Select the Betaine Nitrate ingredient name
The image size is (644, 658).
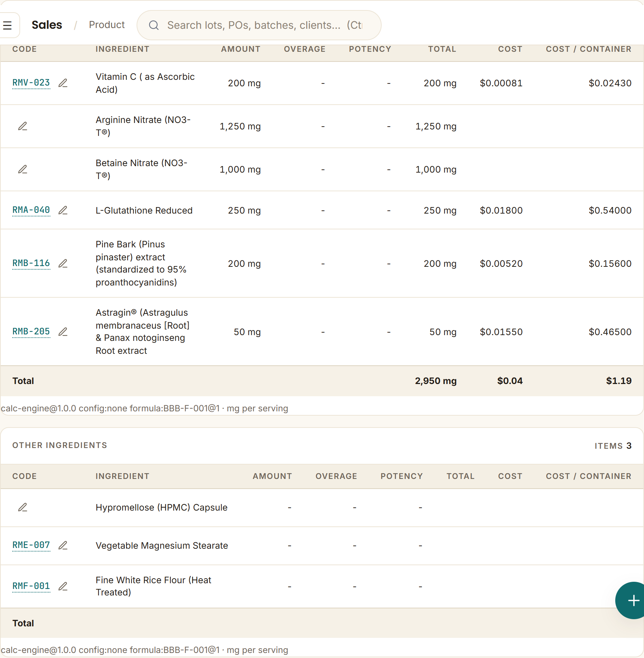point(142,169)
